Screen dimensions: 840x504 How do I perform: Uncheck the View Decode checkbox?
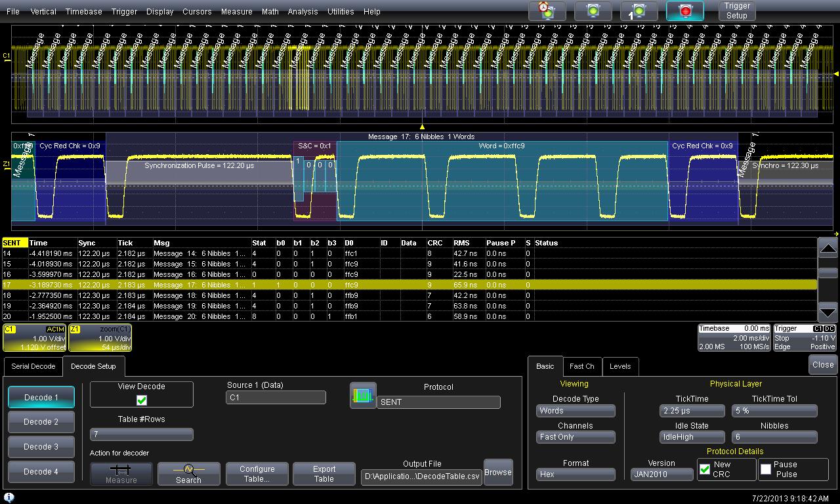(142, 400)
